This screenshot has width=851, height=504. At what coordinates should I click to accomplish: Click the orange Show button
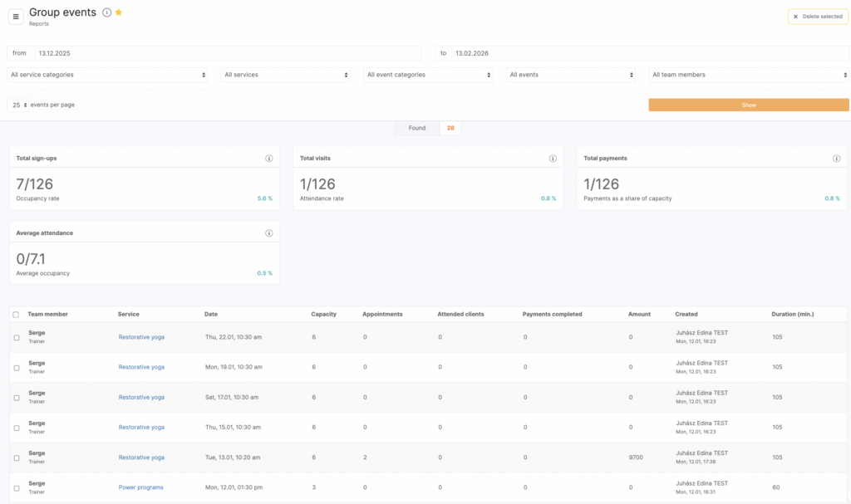pyautogui.click(x=748, y=105)
